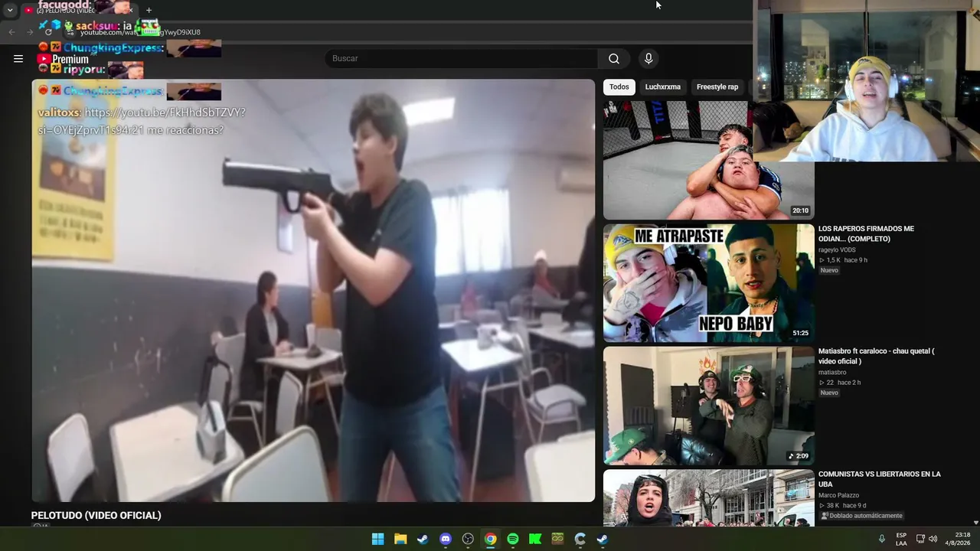Open COMUNISTAS VS LIBERTARIOS thumbnail

tap(708, 498)
